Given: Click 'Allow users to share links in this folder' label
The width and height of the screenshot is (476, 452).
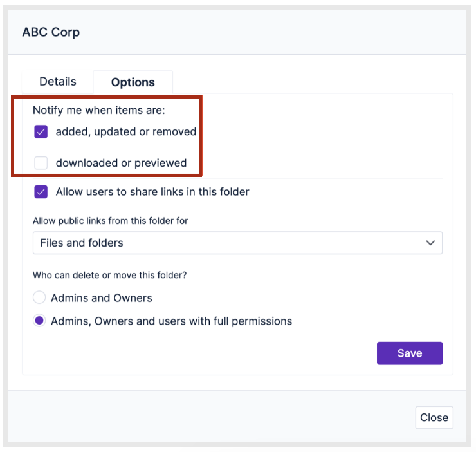Looking at the screenshot, I should 152,192.
